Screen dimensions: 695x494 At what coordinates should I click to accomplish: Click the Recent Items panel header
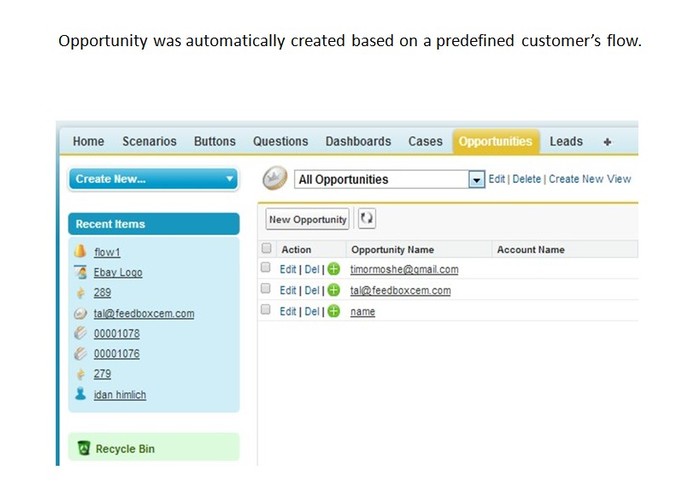coord(154,224)
